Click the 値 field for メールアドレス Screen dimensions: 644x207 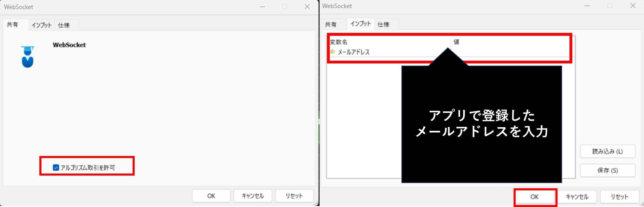point(510,52)
